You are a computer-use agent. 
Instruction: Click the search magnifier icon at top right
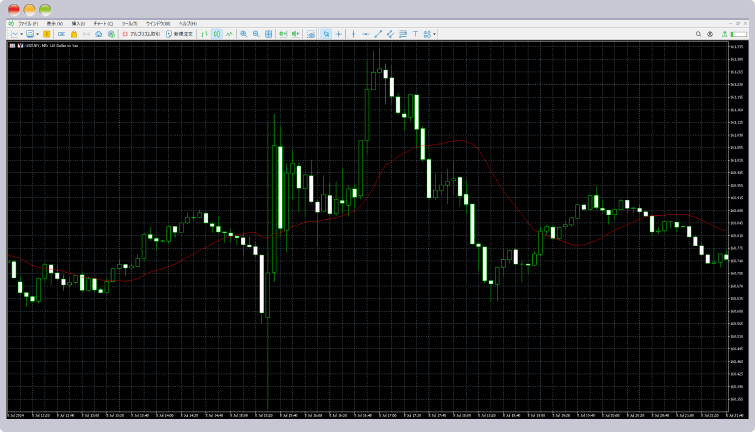pos(698,34)
